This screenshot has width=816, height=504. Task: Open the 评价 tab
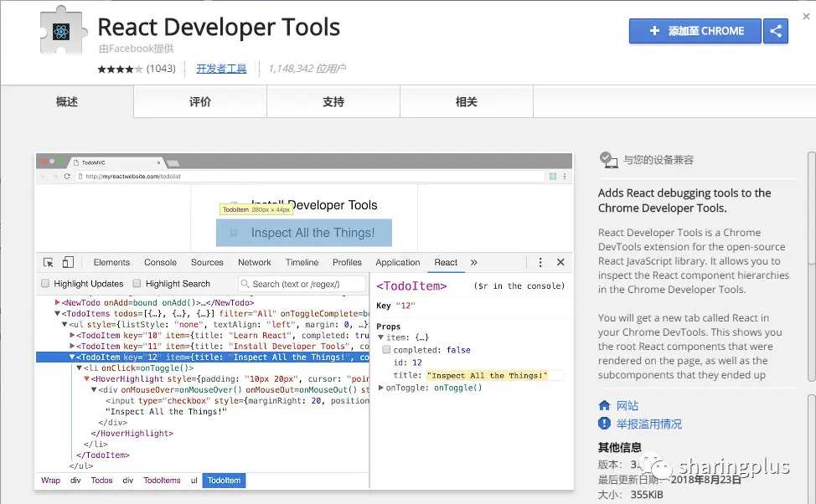coord(200,102)
